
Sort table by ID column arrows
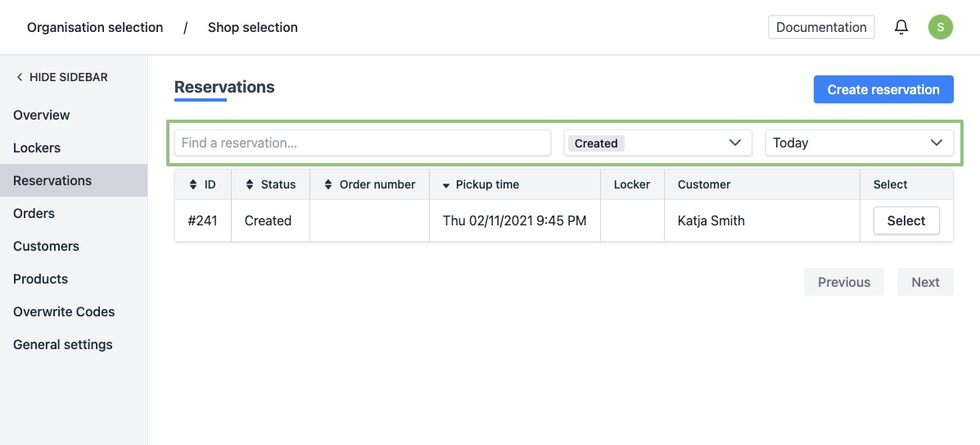193,185
